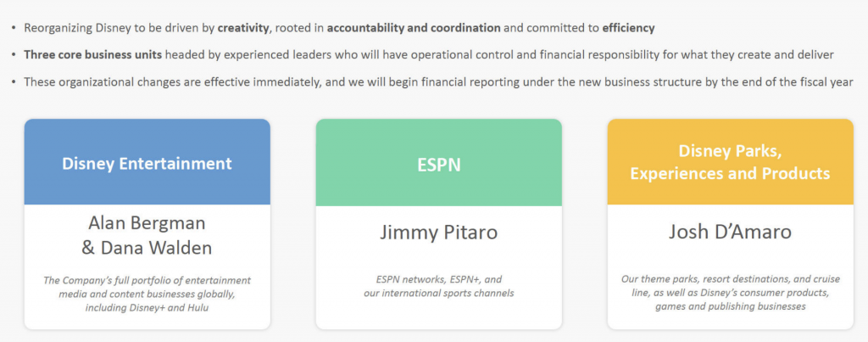Click the text "including Disney+ and Hulu"
This screenshot has width=868, height=342.
(147, 307)
